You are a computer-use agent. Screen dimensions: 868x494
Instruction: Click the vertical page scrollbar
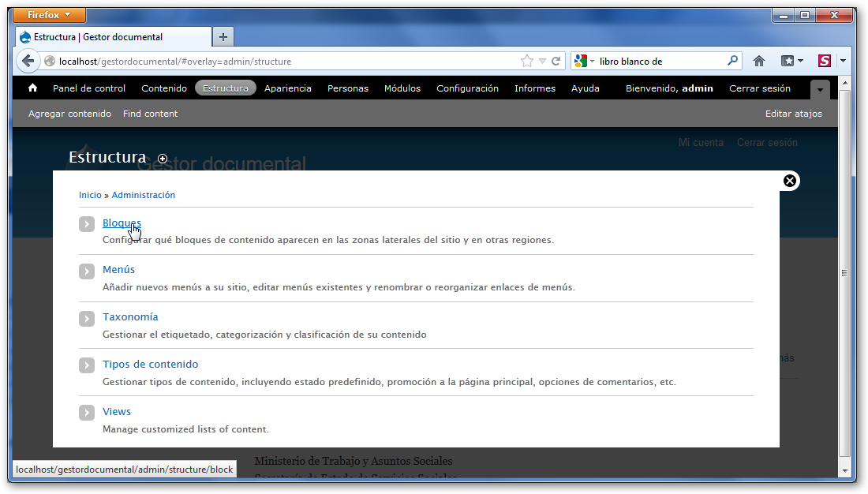[x=844, y=272]
